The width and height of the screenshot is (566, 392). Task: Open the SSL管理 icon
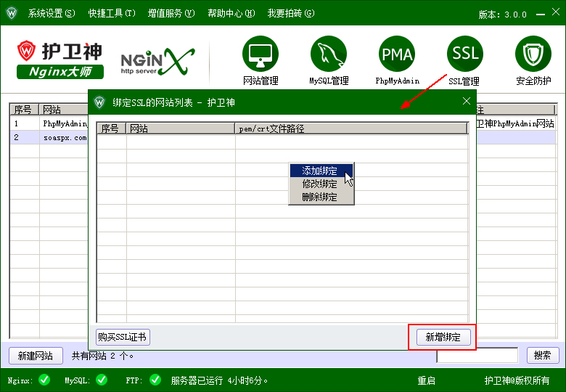pyautogui.click(x=464, y=54)
